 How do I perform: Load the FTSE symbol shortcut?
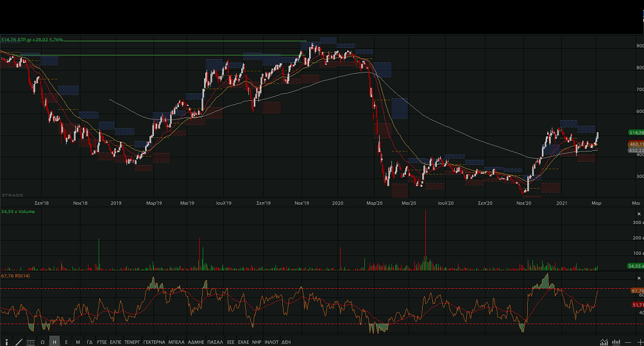pyautogui.click(x=102, y=342)
